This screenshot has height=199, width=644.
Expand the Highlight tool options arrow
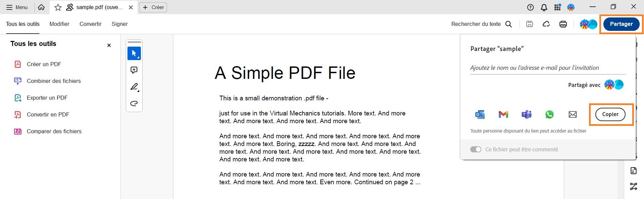[x=138, y=91]
